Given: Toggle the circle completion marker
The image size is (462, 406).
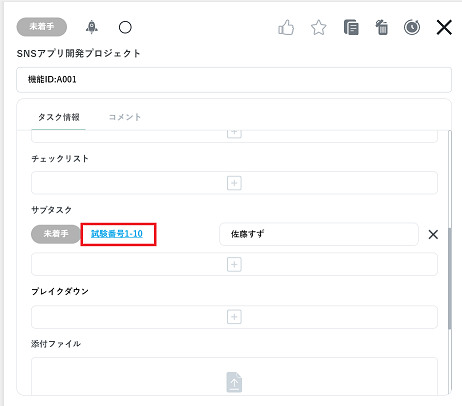Looking at the screenshot, I should coord(125,27).
